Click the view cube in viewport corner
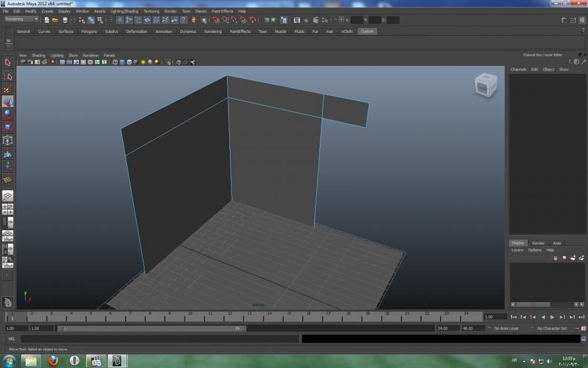Image resolution: width=588 pixels, height=368 pixels. point(485,85)
